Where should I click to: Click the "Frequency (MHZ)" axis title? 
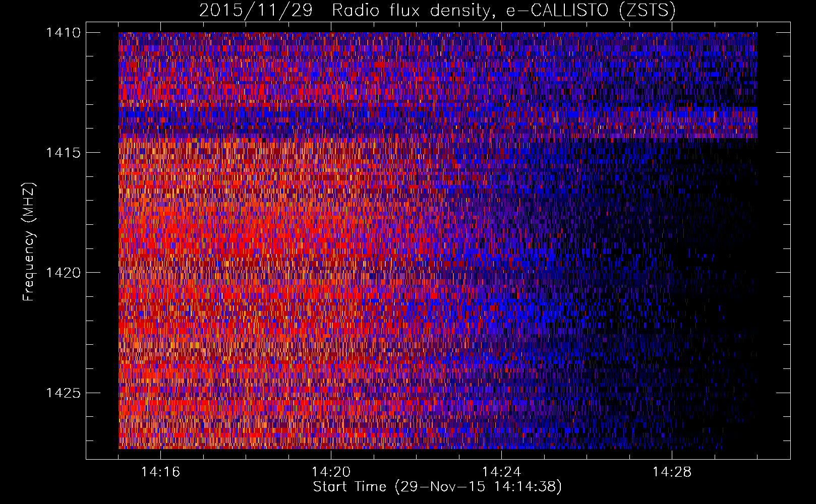[x=29, y=242]
